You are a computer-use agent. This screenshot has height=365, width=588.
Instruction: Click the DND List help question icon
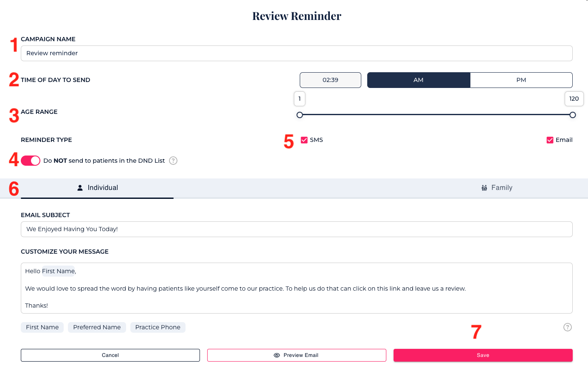(x=173, y=161)
